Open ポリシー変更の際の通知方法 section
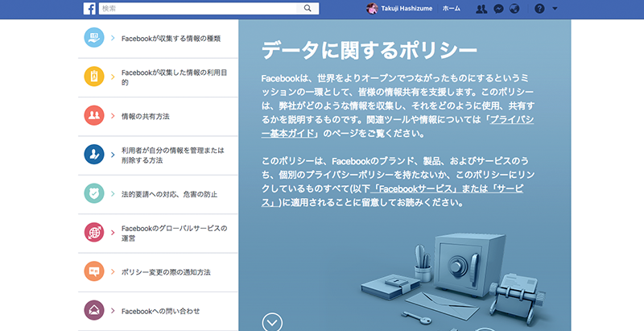 tap(166, 272)
